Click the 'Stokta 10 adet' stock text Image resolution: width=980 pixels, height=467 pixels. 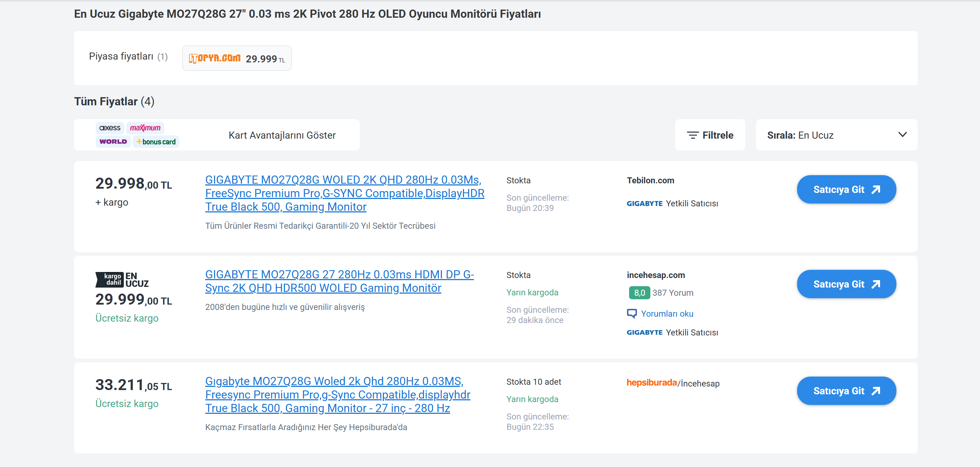[533, 382]
